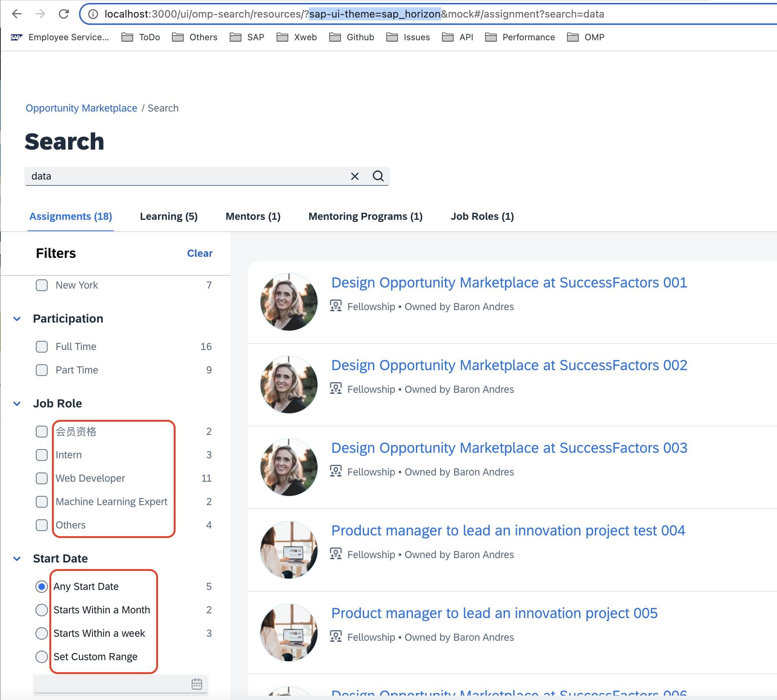Open the site info icon in the address bar

[92, 14]
